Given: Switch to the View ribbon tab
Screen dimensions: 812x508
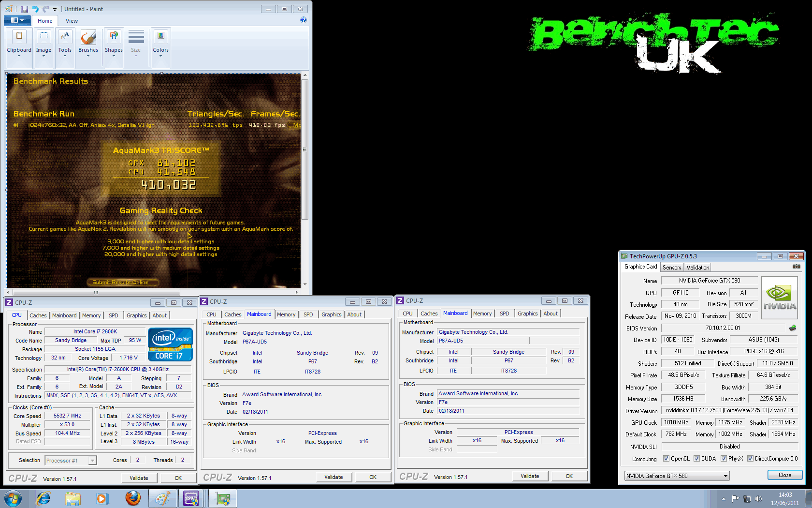Looking at the screenshot, I should (72, 21).
